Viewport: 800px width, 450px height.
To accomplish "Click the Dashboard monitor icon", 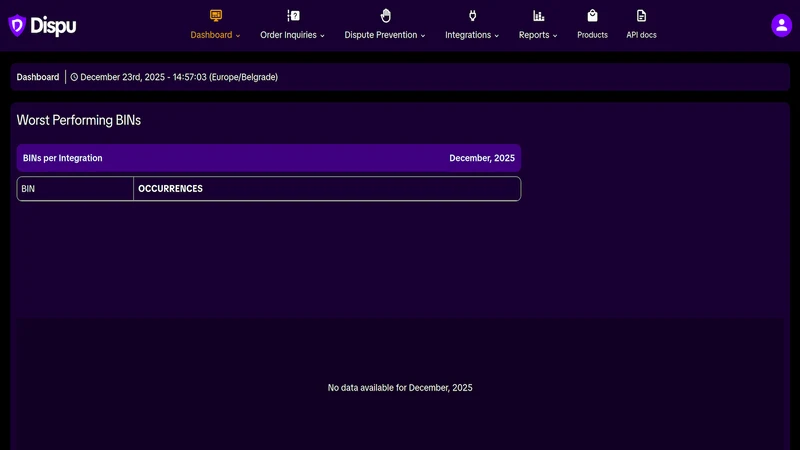I will 216,16.
